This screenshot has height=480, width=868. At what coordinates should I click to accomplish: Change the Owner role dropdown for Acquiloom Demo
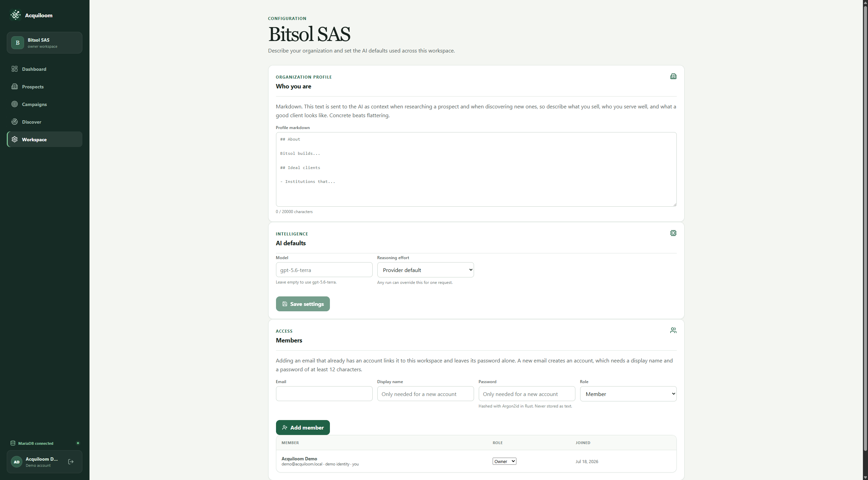(x=504, y=461)
